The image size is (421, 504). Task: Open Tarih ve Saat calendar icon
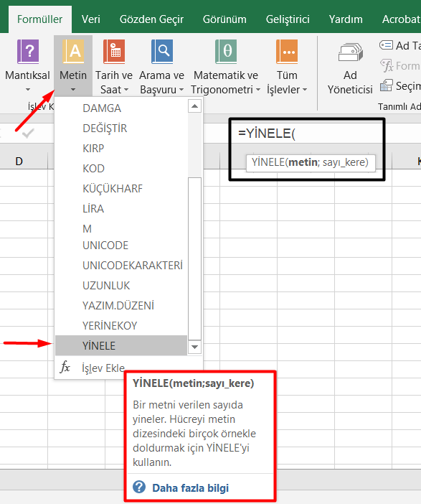coord(114,52)
